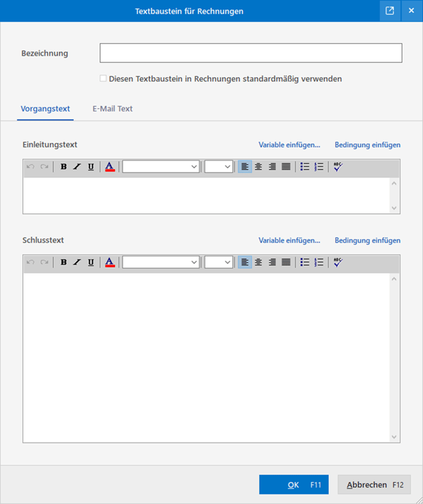Click 'Bedingung einfügen' link for Schlusstext

[367, 240]
